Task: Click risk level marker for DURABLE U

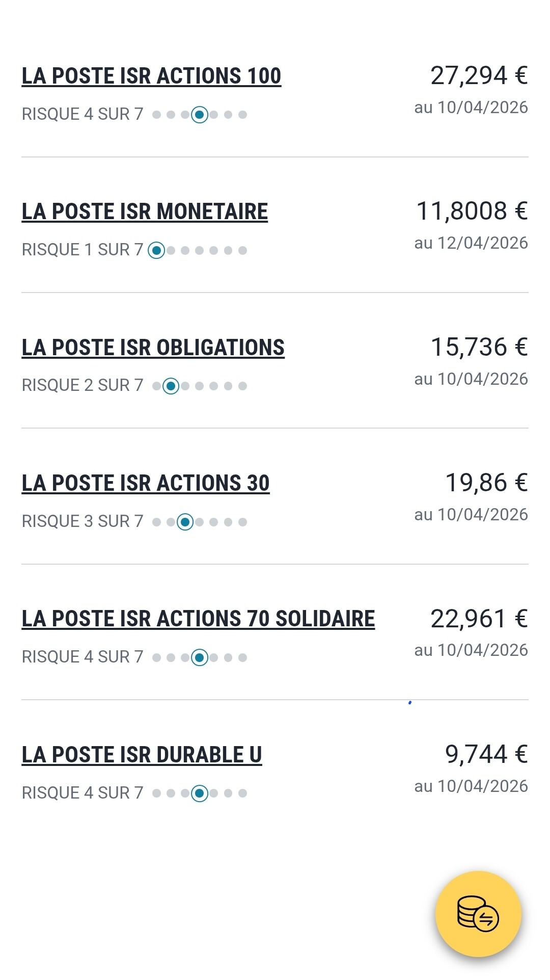Action: 200,793
